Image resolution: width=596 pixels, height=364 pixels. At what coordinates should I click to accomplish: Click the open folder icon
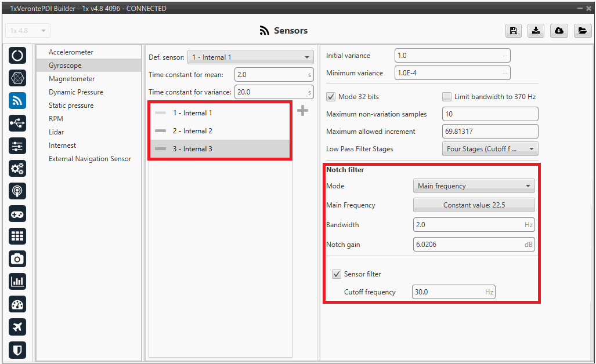582,31
